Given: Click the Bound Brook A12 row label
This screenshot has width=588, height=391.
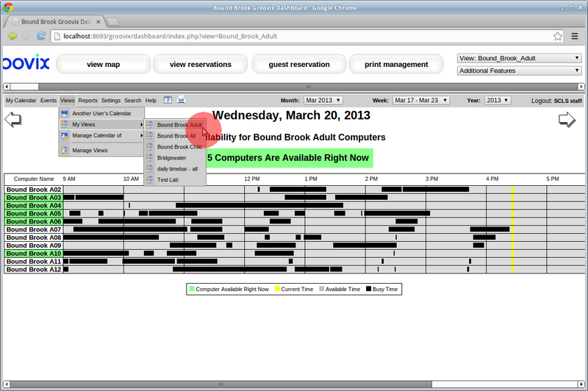Looking at the screenshot, I should 34,270.
